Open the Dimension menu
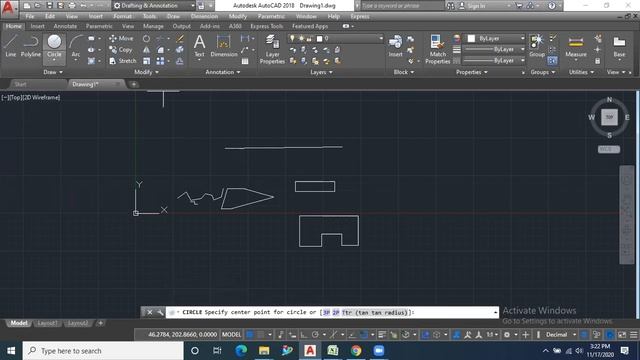Screen dimensions: 640x360 pos(204,16)
